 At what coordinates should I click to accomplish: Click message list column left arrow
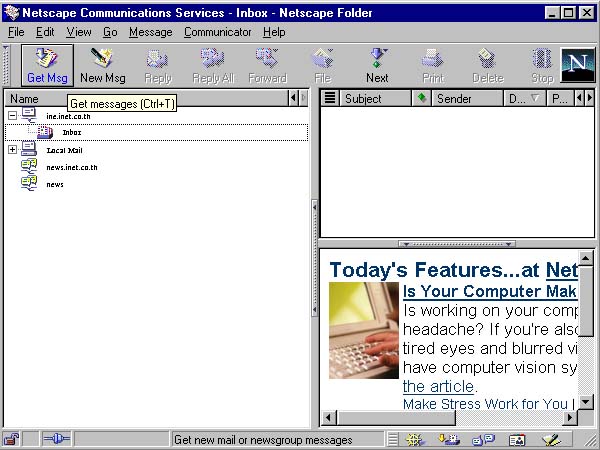pyautogui.click(x=579, y=98)
